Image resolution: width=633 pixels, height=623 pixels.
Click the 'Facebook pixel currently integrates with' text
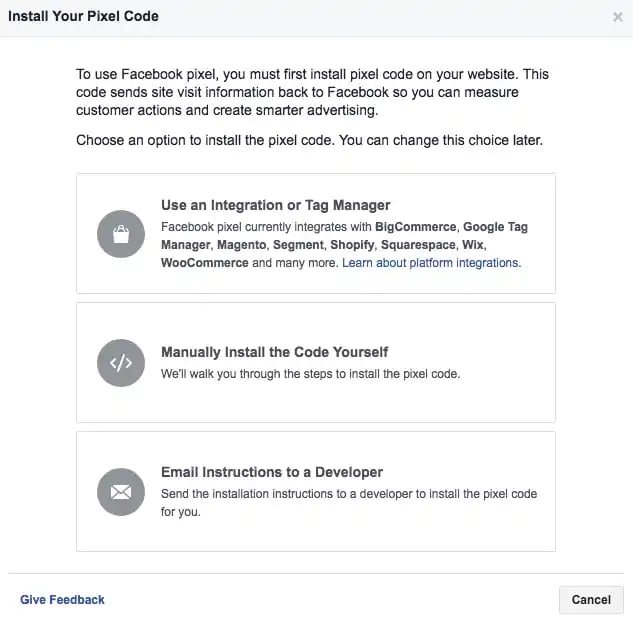pyautogui.click(x=266, y=227)
